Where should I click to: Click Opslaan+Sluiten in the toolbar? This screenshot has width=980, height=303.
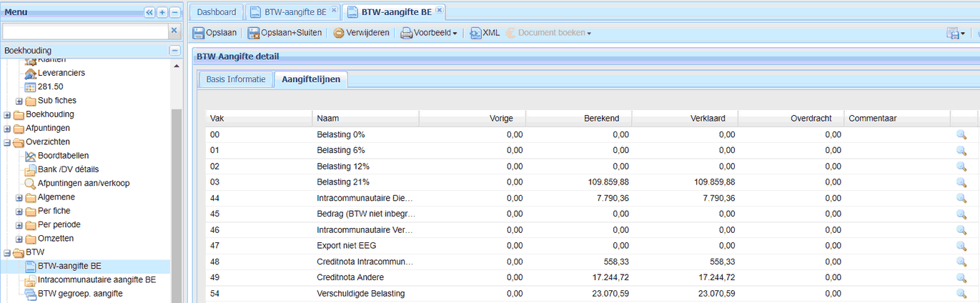point(285,33)
